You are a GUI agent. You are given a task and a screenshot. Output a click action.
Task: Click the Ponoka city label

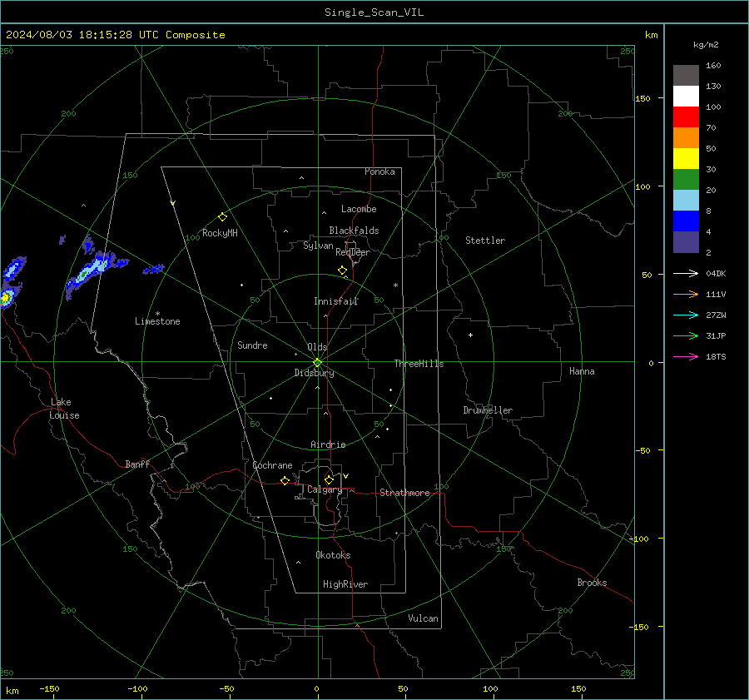point(379,171)
